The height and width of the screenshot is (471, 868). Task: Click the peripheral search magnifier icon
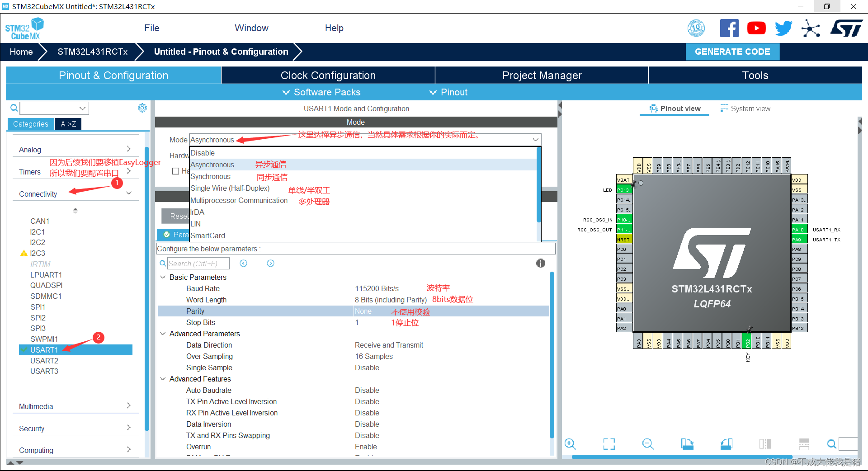(14, 108)
